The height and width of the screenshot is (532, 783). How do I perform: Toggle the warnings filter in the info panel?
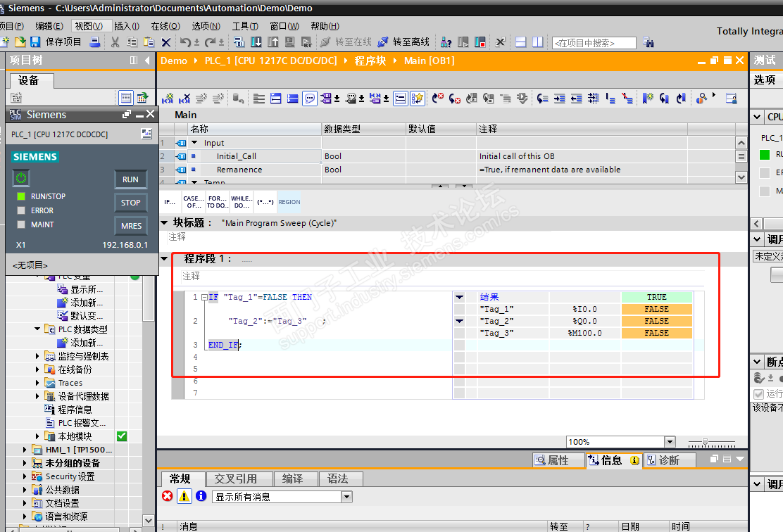pos(184,497)
